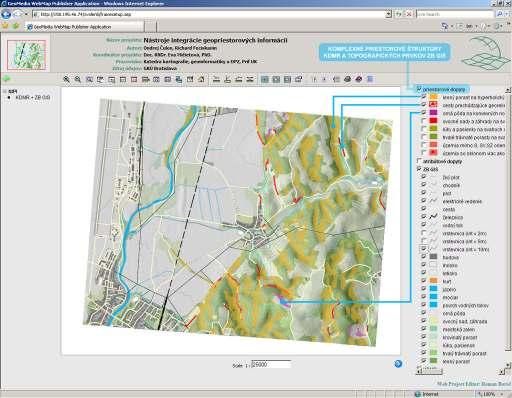Uncheck the 'mestská zeleň' layer checkbox

click(x=424, y=329)
